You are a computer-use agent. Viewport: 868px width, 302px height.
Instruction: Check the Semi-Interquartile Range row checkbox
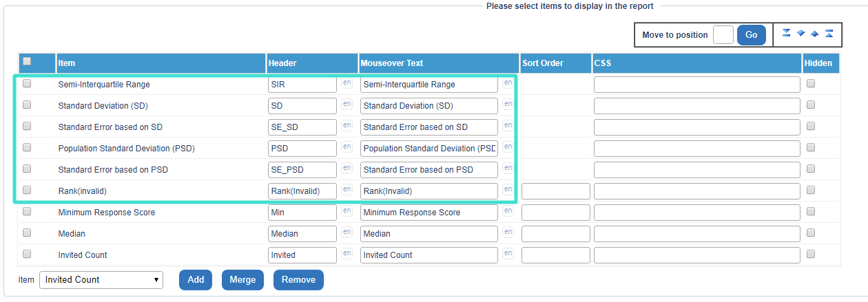pos(27,83)
